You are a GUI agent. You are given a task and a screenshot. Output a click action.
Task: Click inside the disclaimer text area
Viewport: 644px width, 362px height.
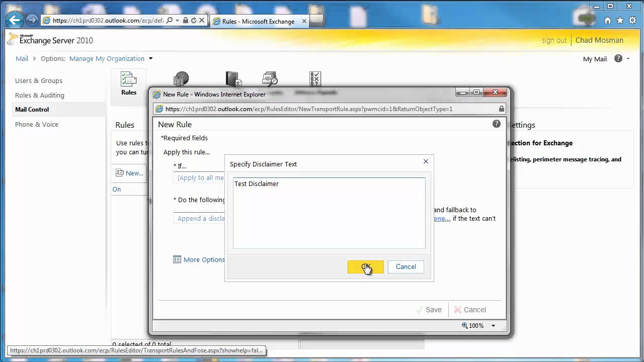point(329,213)
